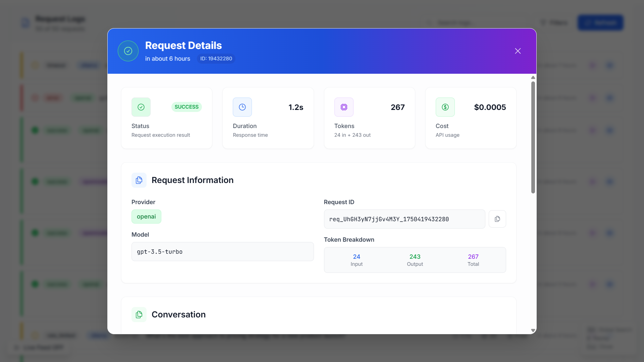This screenshot has height=362, width=644.
Task: Click the Conversation section icon
Action: pyautogui.click(x=139, y=314)
